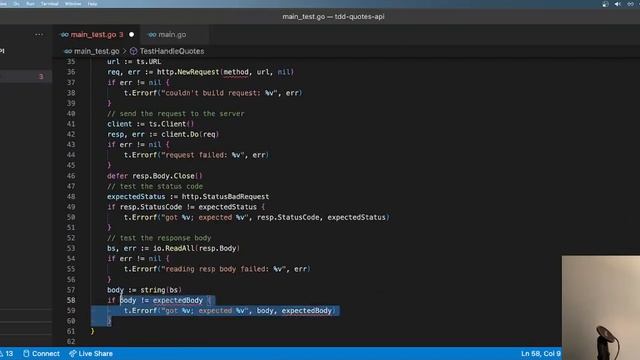Click the TestHandleQuotes breadcrumb symbol icon

click(x=133, y=51)
